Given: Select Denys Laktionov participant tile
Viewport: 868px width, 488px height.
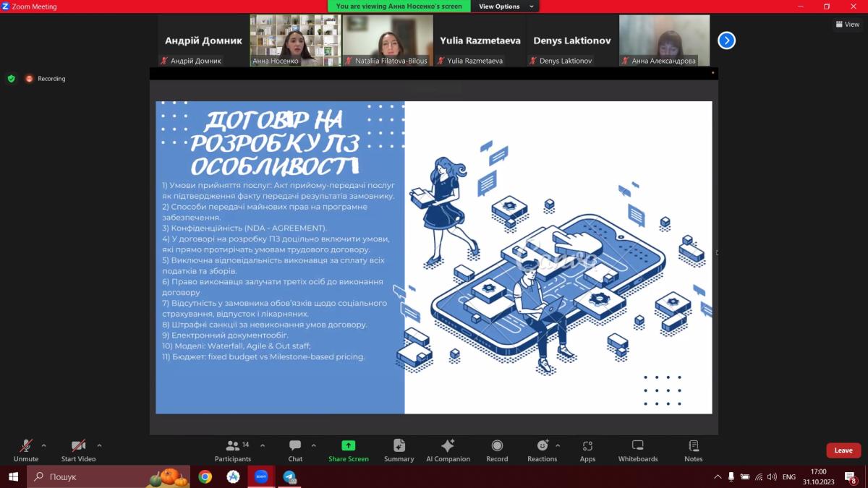Looking at the screenshot, I should [x=572, y=40].
